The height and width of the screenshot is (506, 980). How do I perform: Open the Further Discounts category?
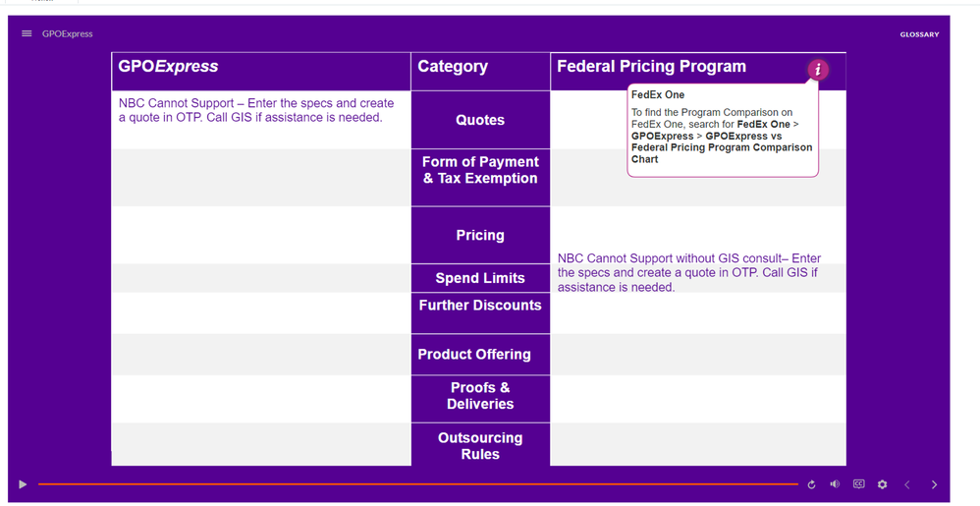click(480, 306)
